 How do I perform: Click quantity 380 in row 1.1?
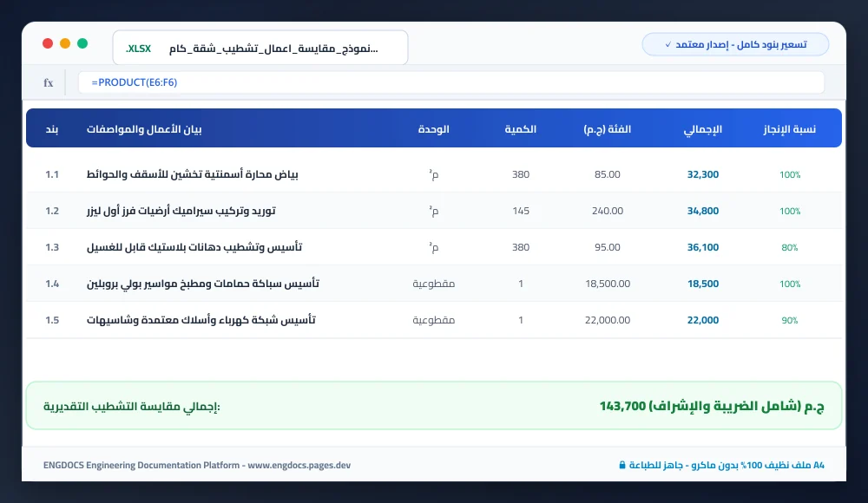coord(520,174)
